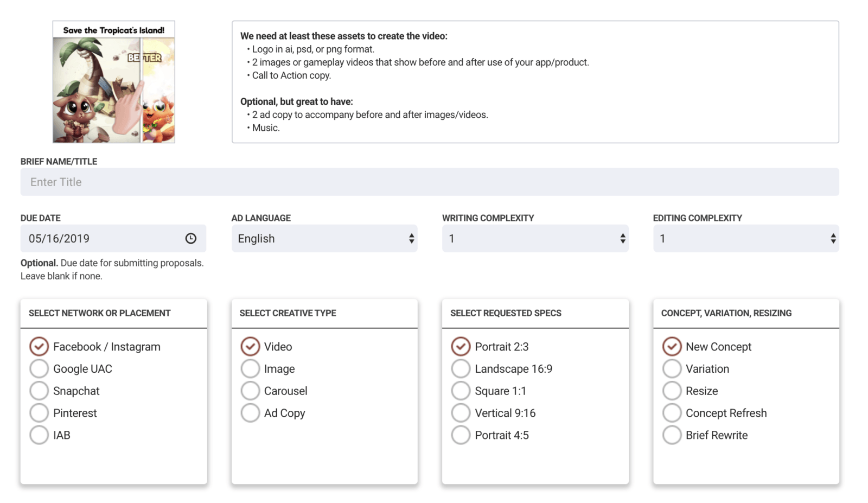Select the Facebook / Instagram radio button
The width and height of the screenshot is (868, 503).
coord(39,346)
